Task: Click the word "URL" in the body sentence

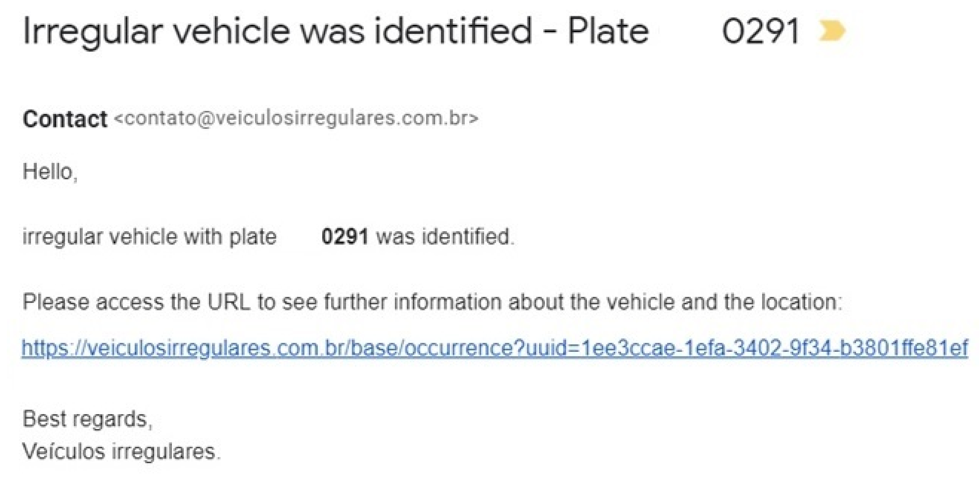Action: pos(229,302)
